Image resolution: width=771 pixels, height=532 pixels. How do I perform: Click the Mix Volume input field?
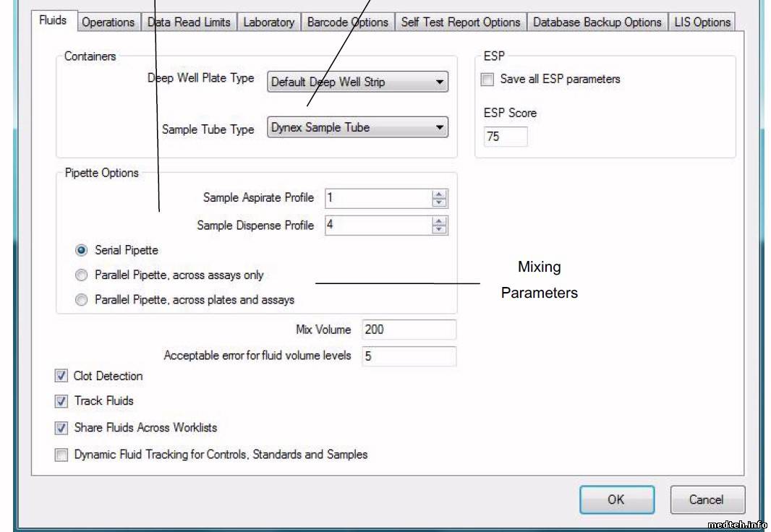409,330
